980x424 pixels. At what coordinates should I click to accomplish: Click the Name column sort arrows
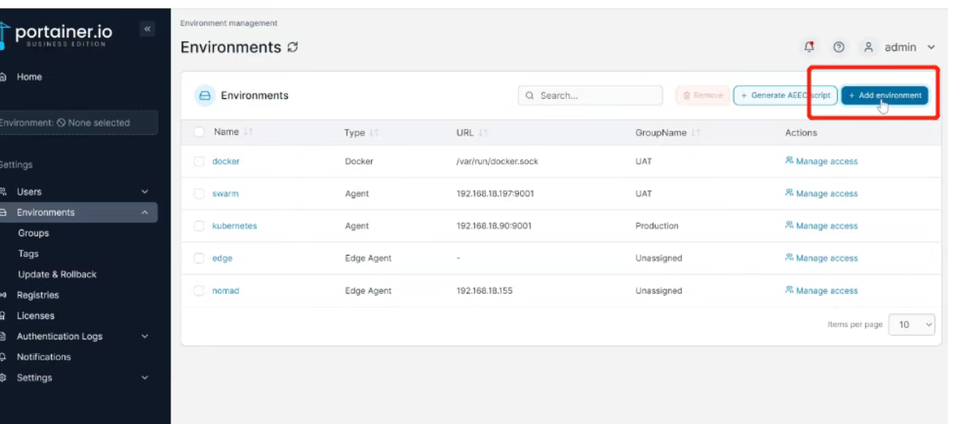(248, 132)
